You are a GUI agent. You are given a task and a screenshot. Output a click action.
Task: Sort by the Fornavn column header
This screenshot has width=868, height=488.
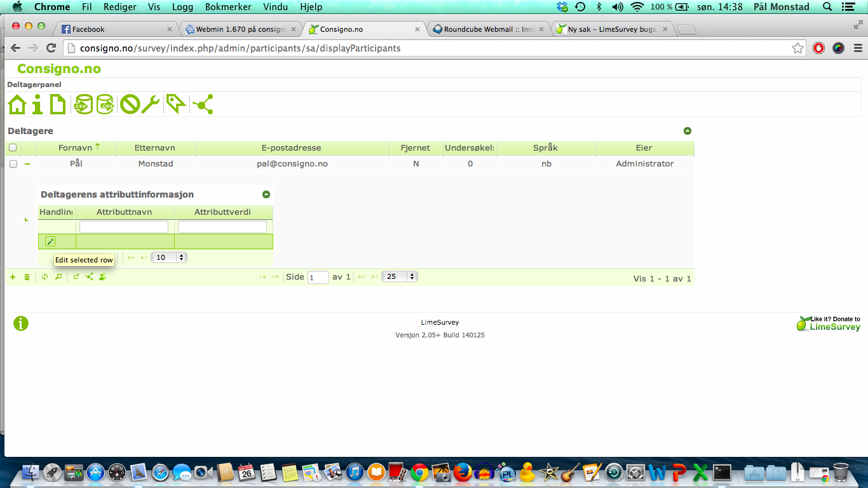coord(76,147)
